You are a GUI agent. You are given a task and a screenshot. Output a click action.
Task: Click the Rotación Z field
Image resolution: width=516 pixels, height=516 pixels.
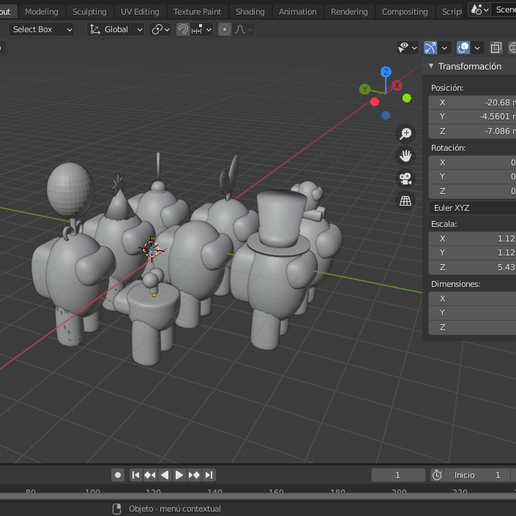(472, 191)
